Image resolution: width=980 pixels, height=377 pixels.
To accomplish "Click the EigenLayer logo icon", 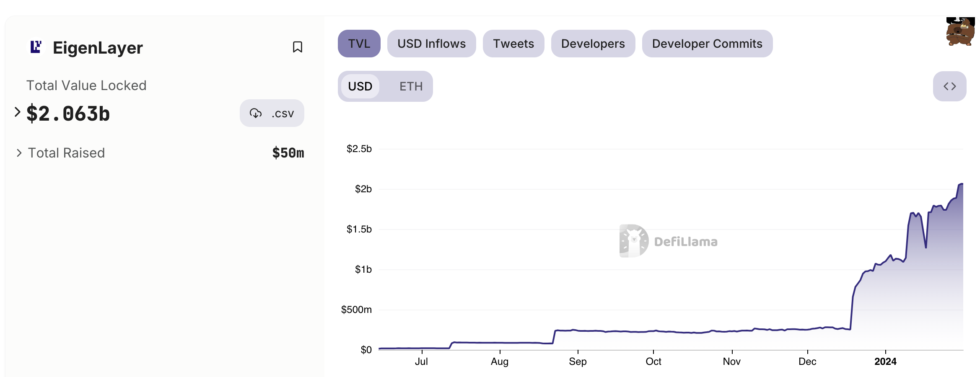I will pyautogui.click(x=36, y=47).
